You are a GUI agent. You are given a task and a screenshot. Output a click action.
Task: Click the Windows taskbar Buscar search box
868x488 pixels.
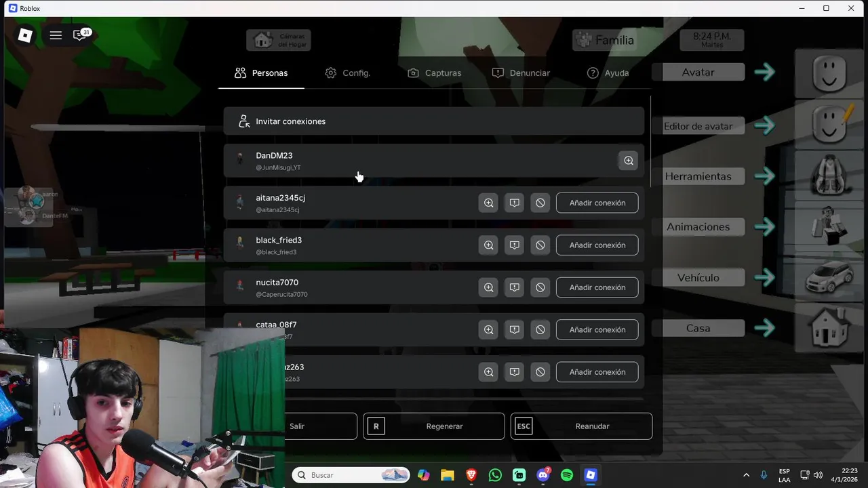351,475
